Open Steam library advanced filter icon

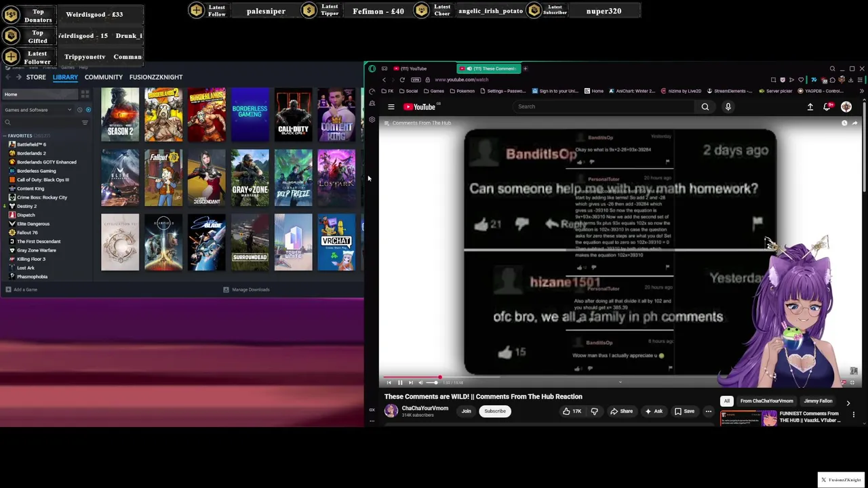click(85, 123)
